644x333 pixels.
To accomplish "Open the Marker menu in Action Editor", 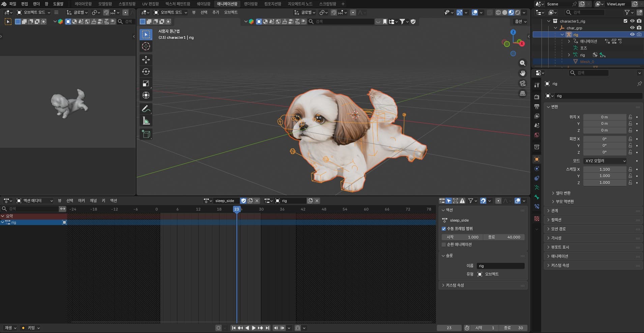I will pos(82,201).
